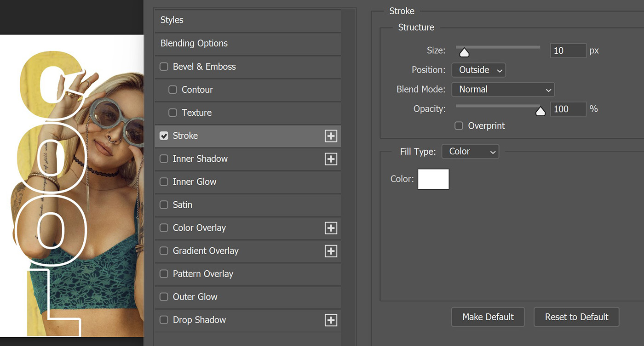
Task: Select the Satin effect entry
Action: (x=183, y=205)
